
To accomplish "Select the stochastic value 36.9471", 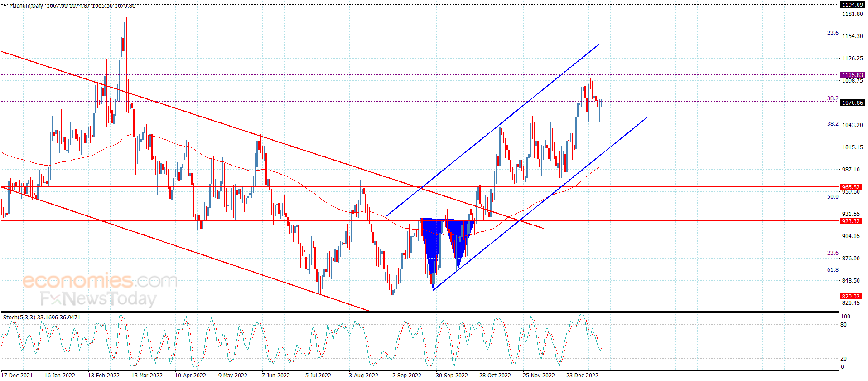I will 70,317.
